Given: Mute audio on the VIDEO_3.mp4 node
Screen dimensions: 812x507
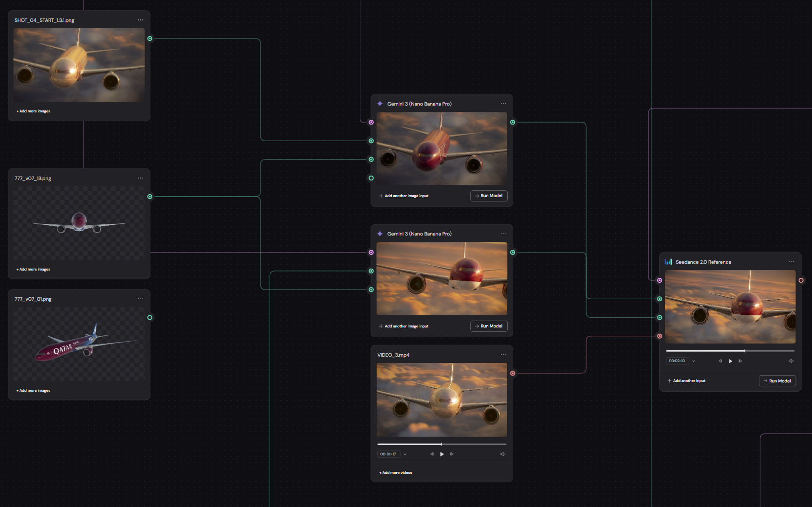Looking at the screenshot, I should point(503,454).
